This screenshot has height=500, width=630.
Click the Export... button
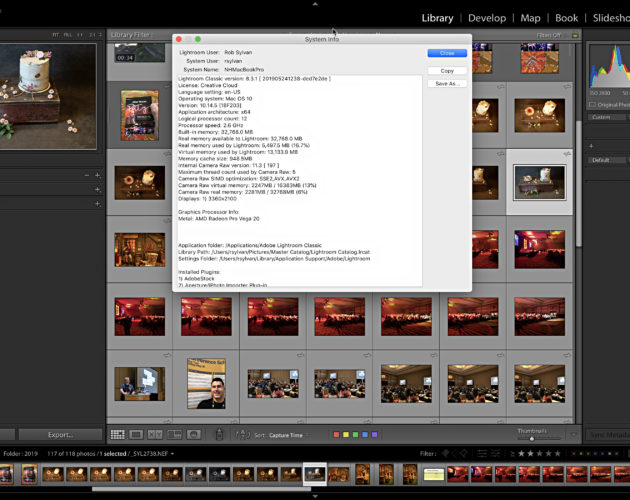60,435
